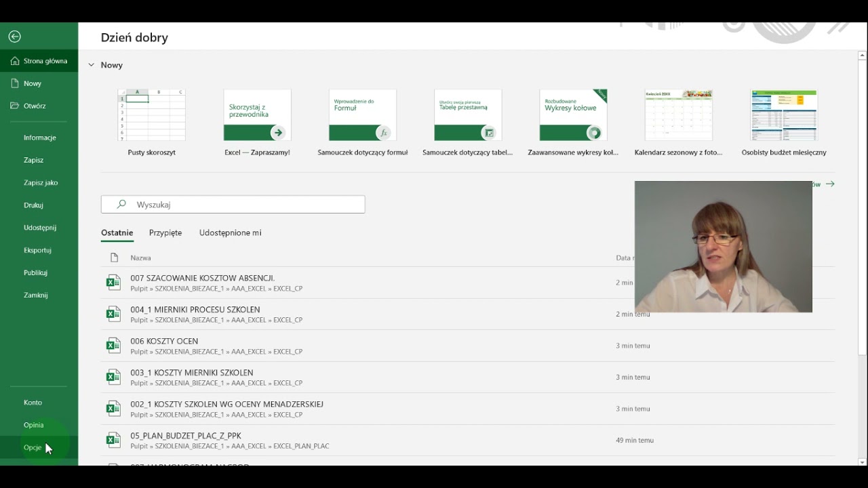Open file 002_1 KOSZTY SZKOLEN WG OCENY MENADZERSKIEJ

(x=227, y=404)
